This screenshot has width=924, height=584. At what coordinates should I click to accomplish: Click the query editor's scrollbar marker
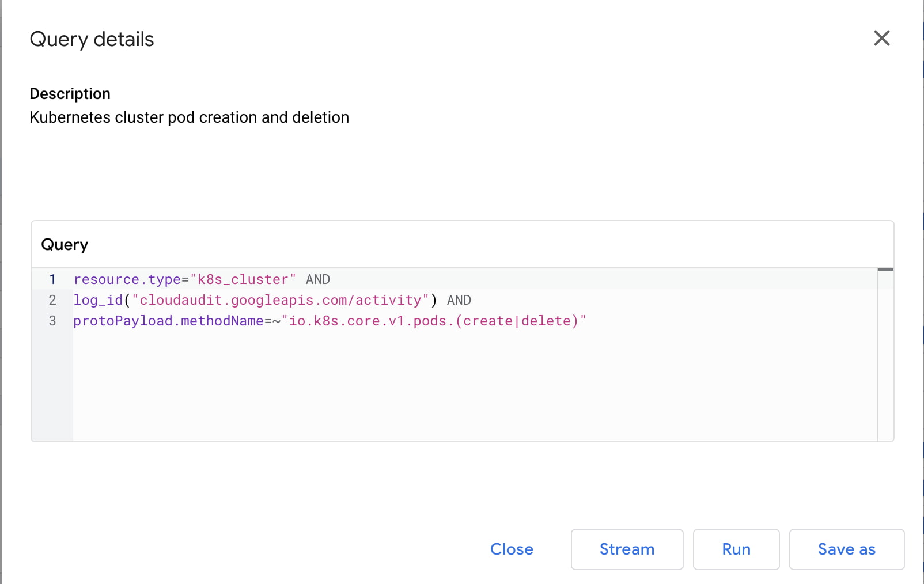coord(885,270)
